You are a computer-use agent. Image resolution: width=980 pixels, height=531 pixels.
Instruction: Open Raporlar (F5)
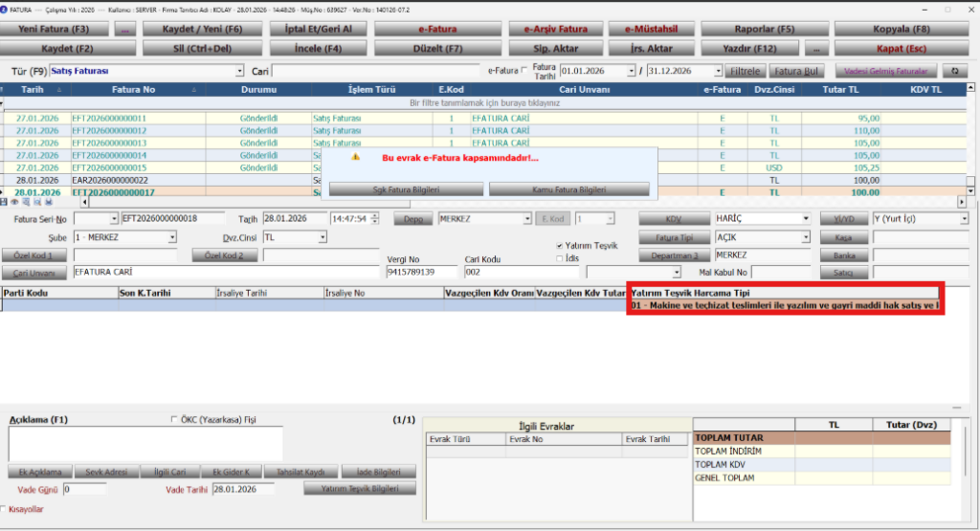click(x=765, y=29)
